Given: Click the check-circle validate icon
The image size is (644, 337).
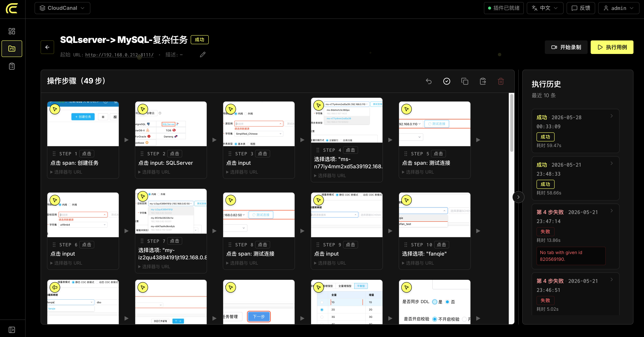Looking at the screenshot, I should click(447, 81).
